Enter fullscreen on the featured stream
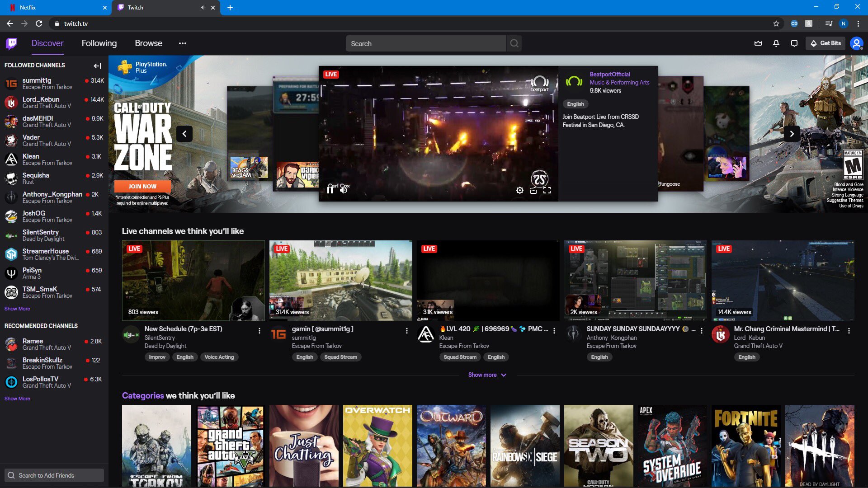Screen dimensions: 868x488 point(547,190)
